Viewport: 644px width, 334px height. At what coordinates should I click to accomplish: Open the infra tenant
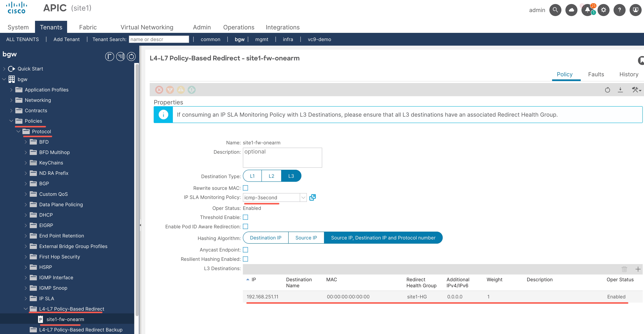pos(288,39)
